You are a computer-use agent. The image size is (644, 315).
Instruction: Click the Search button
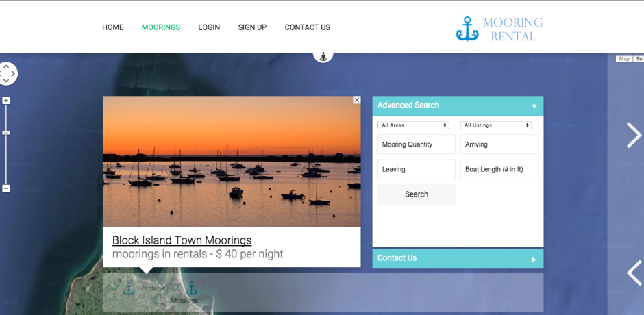point(417,194)
